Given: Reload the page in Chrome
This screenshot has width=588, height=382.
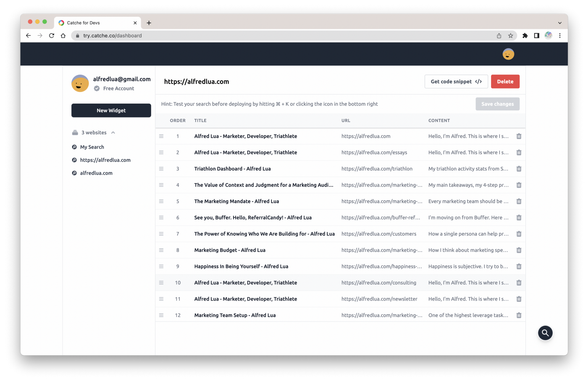Looking at the screenshot, I should click(52, 36).
